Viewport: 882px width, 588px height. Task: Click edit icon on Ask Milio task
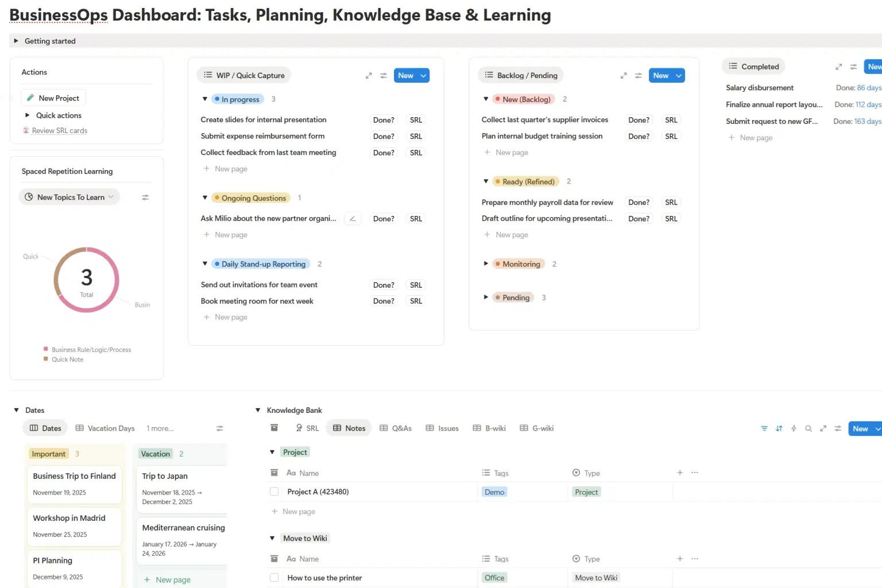pos(353,219)
